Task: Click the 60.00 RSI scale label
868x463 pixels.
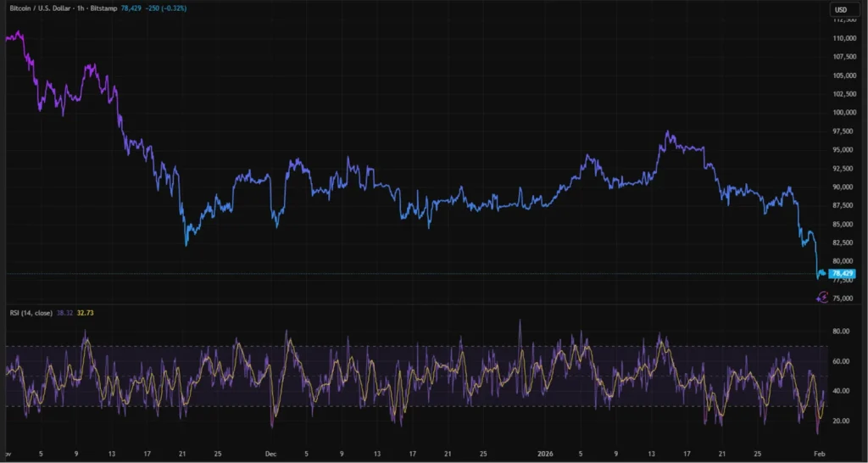Action: 842,361
